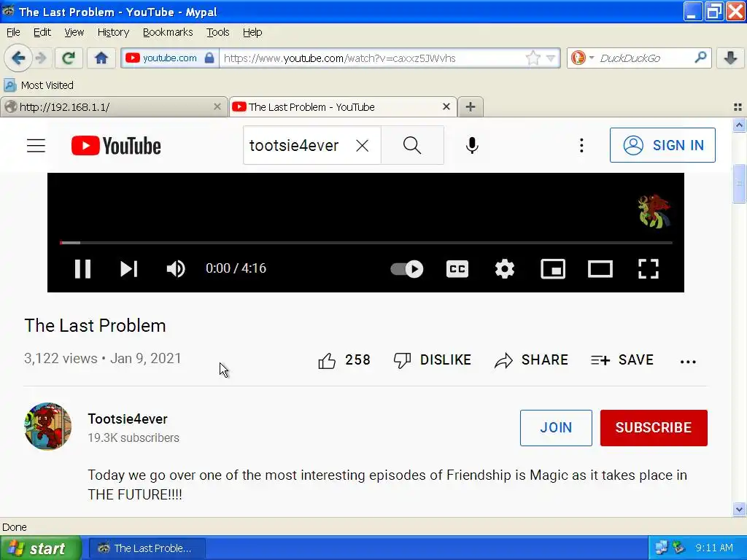
Task: Click the tootsie4ever search input field
Action: pyautogui.click(x=294, y=145)
